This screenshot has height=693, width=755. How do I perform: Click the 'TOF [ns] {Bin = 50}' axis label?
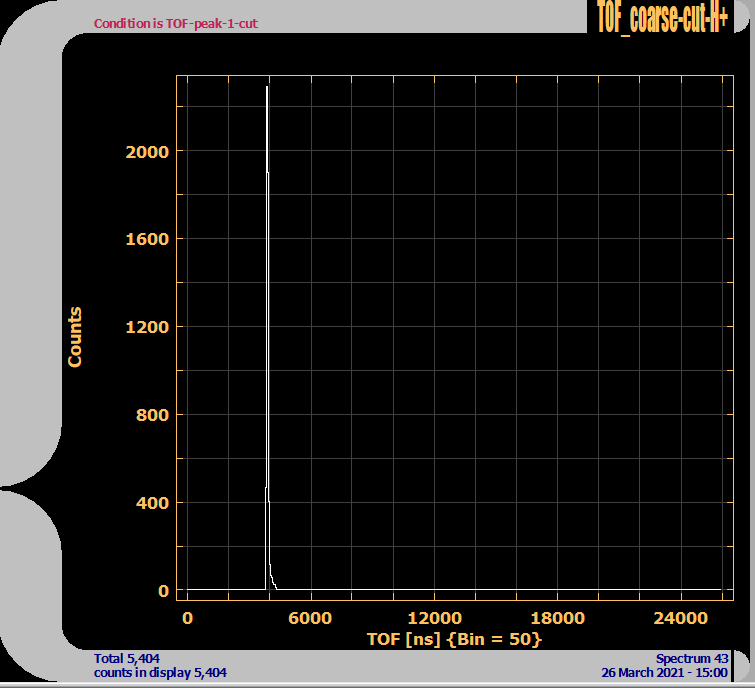(x=454, y=639)
